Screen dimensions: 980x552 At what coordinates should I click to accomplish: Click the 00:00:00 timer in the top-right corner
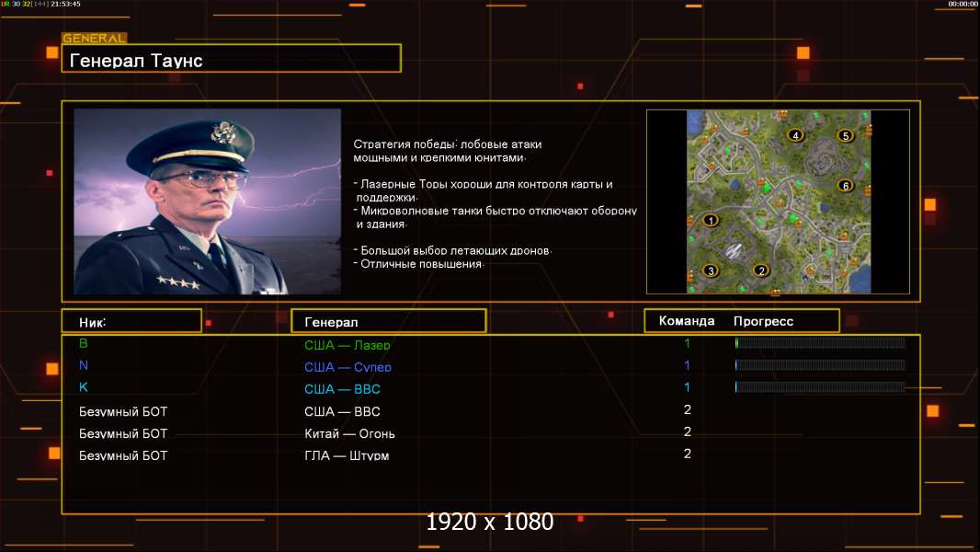(x=963, y=4)
